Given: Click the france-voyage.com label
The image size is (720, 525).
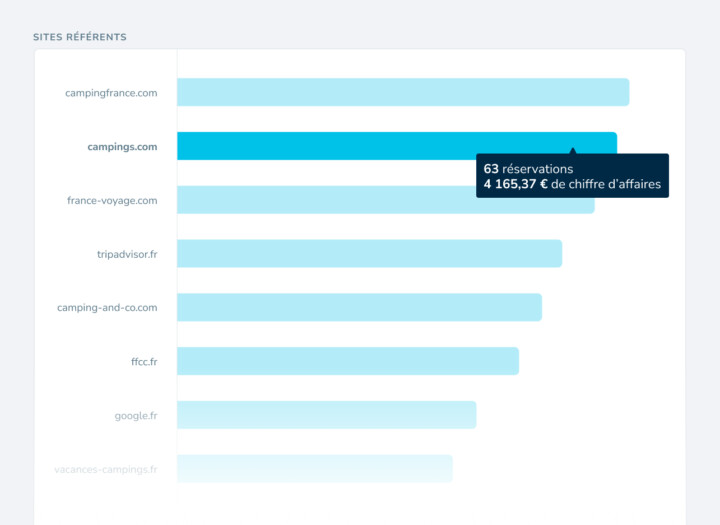Looking at the screenshot, I should 112,201.
